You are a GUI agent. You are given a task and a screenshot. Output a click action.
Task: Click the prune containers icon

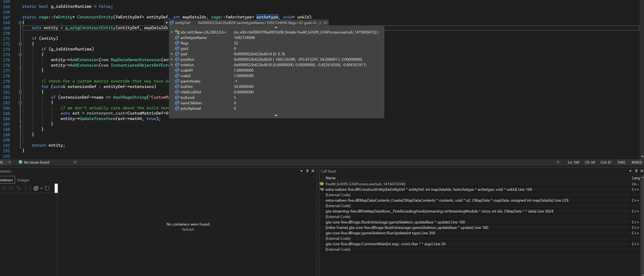pos(36,188)
